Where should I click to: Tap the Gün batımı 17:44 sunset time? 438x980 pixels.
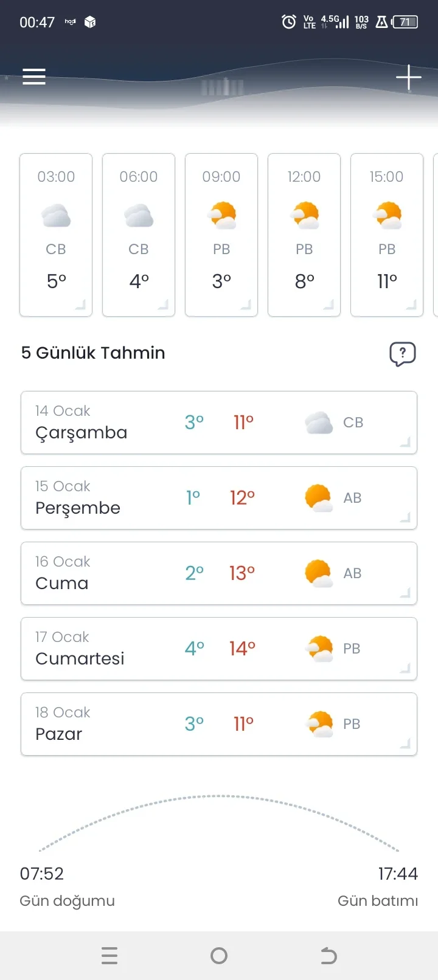click(397, 874)
